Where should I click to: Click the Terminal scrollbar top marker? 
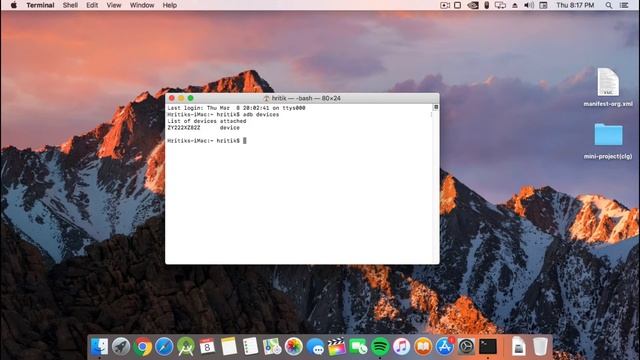tap(436, 107)
